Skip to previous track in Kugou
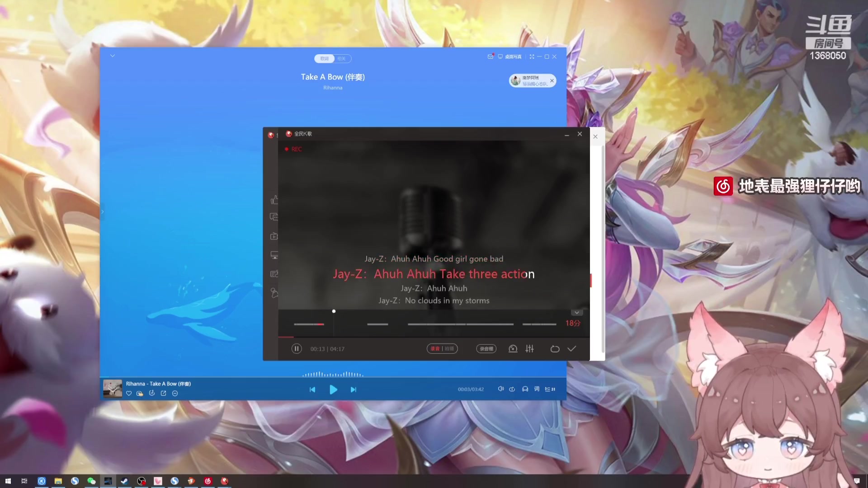Viewport: 868px width, 488px height. (x=312, y=389)
